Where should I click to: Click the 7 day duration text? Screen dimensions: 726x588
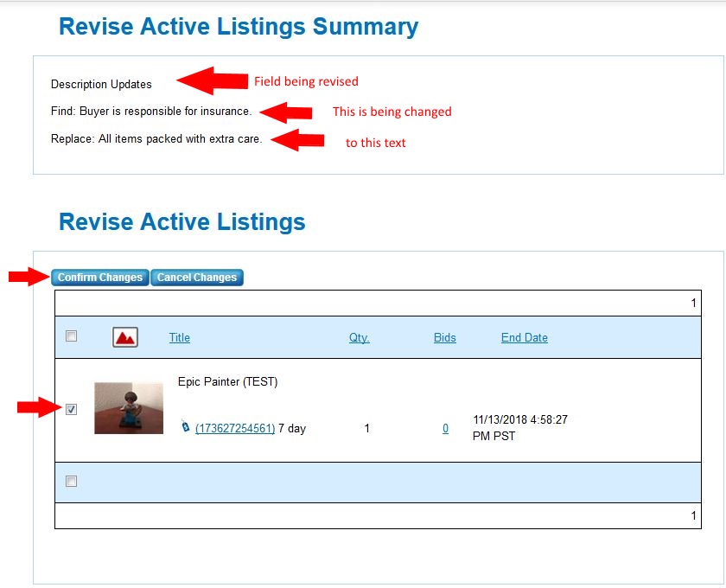click(292, 428)
